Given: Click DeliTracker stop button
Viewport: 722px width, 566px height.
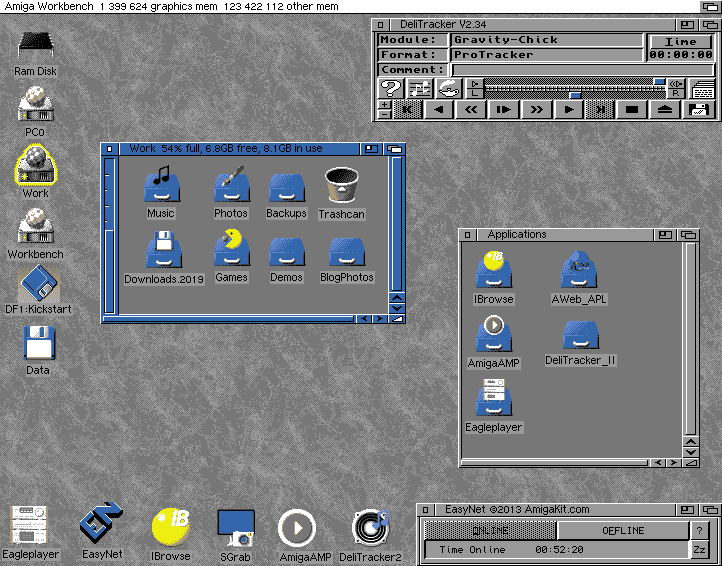Looking at the screenshot, I should [632, 110].
